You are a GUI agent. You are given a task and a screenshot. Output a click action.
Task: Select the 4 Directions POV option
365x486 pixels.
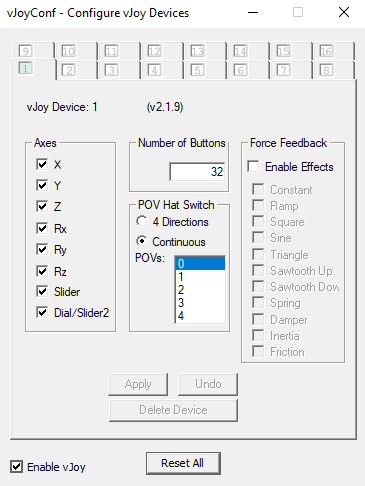click(142, 221)
